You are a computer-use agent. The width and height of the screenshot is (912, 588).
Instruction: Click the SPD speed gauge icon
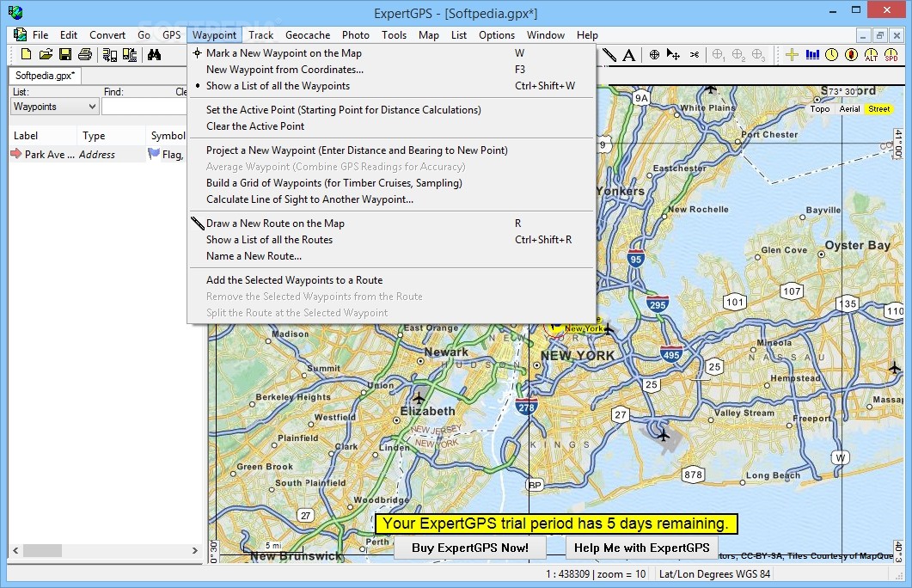pyautogui.click(x=891, y=55)
